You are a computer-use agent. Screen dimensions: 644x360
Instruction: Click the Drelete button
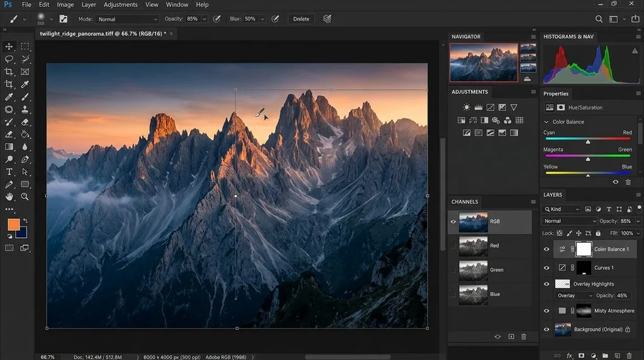301,19
